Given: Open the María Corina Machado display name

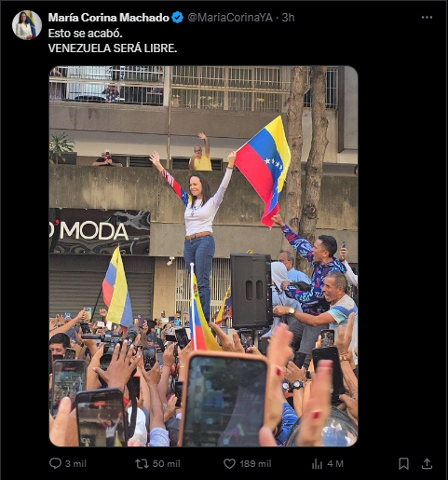Looking at the screenshot, I should point(109,18).
